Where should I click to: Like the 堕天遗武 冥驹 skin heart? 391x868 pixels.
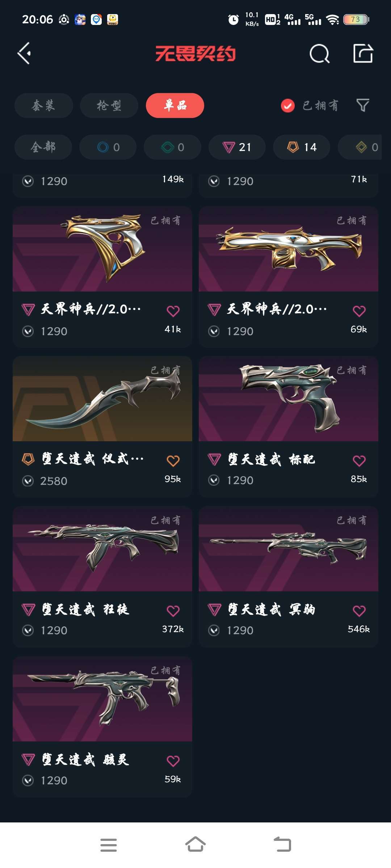coord(359,611)
